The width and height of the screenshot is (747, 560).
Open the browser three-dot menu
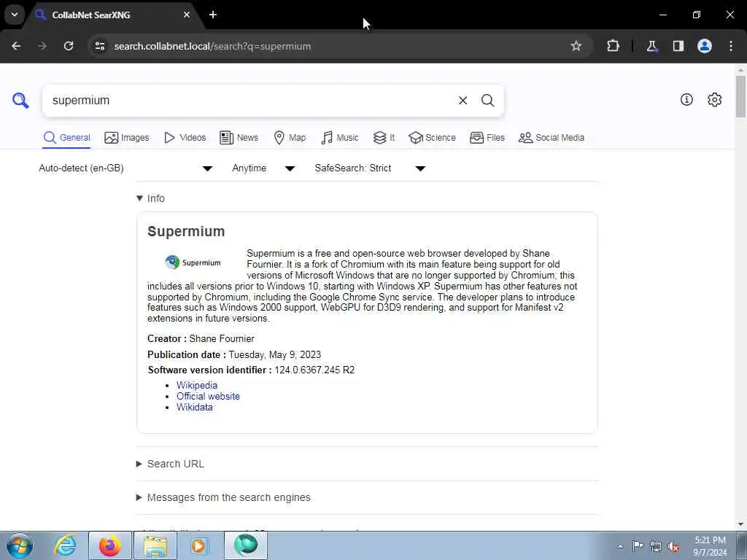pyautogui.click(x=731, y=46)
